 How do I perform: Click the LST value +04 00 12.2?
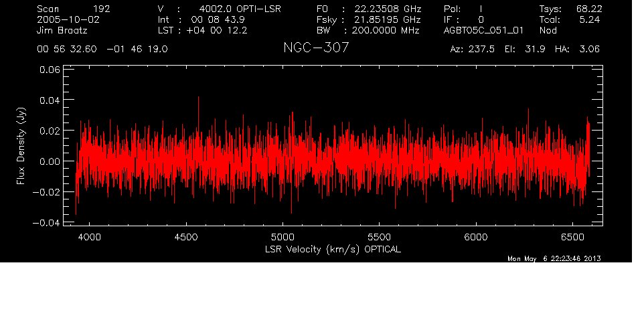(x=216, y=30)
